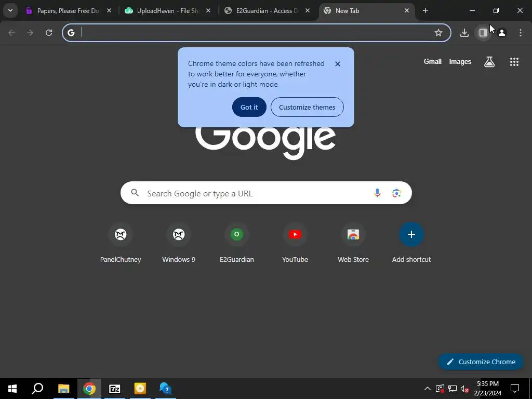Bookmark this tab with the star icon

(438, 33)
